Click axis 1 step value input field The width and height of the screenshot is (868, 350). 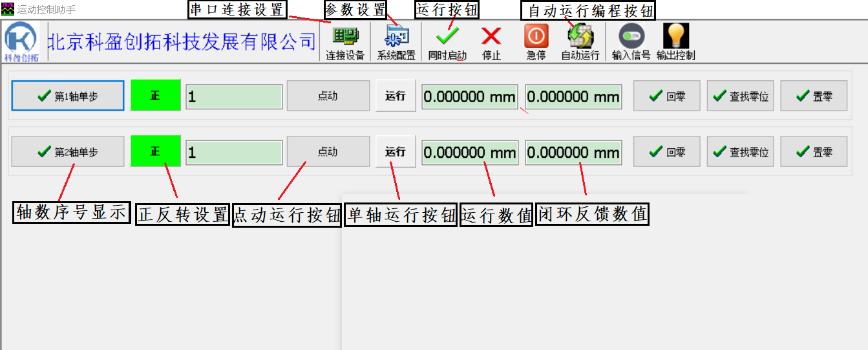pos(234,97)
